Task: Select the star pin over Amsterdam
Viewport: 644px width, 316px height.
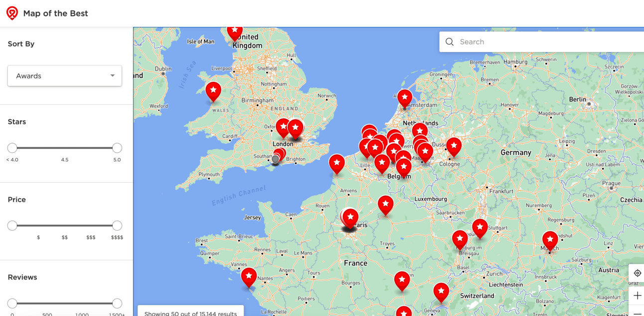Action: click(x=405, y=97)
